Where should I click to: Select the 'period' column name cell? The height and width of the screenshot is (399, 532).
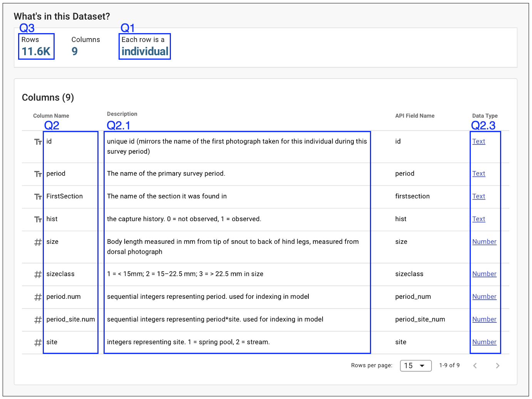[56, 173]
